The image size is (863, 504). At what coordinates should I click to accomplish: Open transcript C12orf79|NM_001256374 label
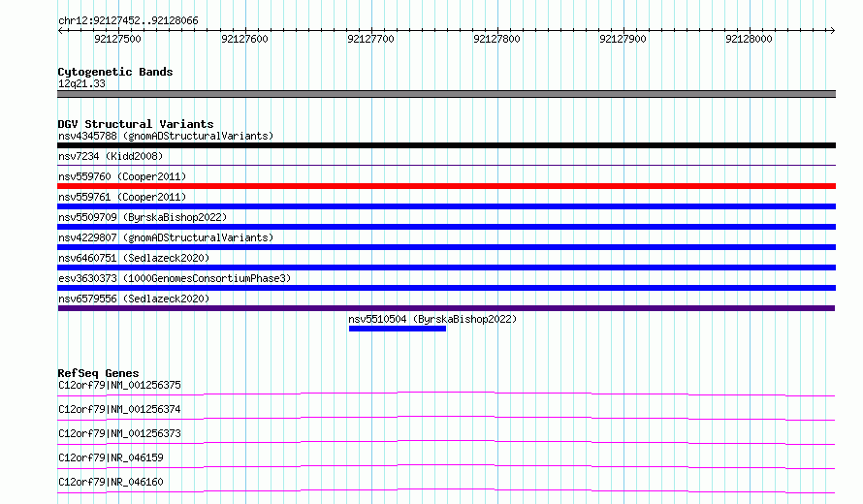point(119,409)
